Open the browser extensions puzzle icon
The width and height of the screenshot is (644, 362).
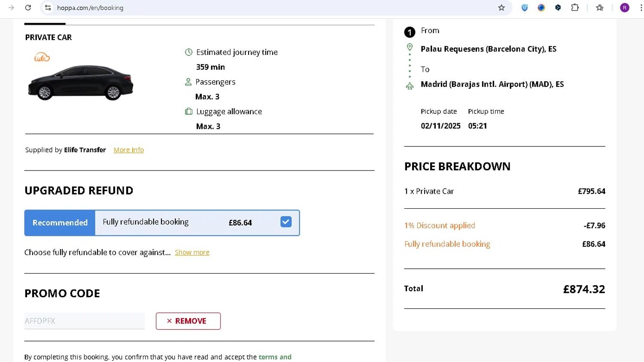coord(575,8)
